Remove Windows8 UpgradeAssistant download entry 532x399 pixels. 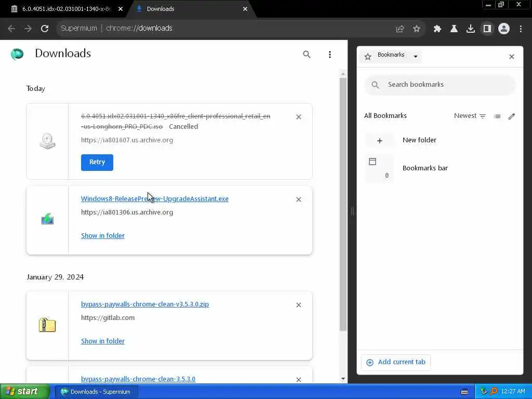click(299, 199)
